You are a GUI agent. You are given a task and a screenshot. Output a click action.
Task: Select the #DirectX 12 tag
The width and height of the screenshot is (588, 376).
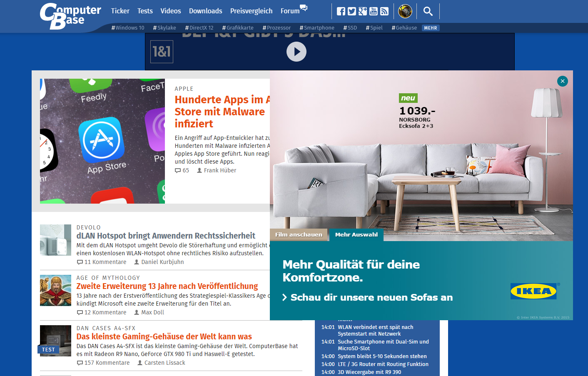[199, 28]
